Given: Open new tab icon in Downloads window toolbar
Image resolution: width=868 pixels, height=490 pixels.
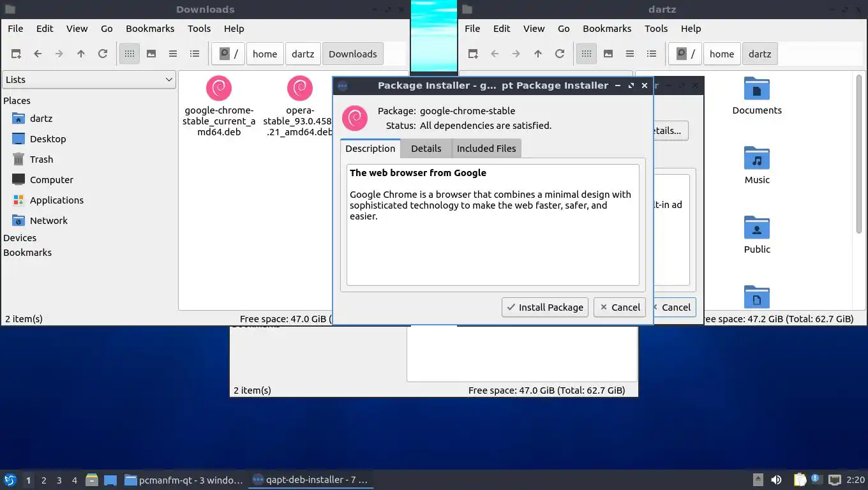Looking at the screenshot, I should coord(16,54).
